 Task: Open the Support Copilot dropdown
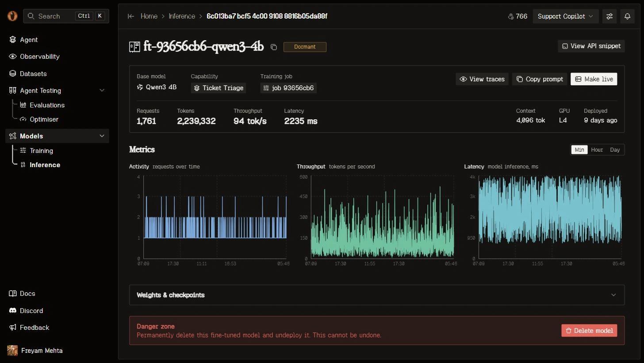pyautogui.click(x=565, y=16)
